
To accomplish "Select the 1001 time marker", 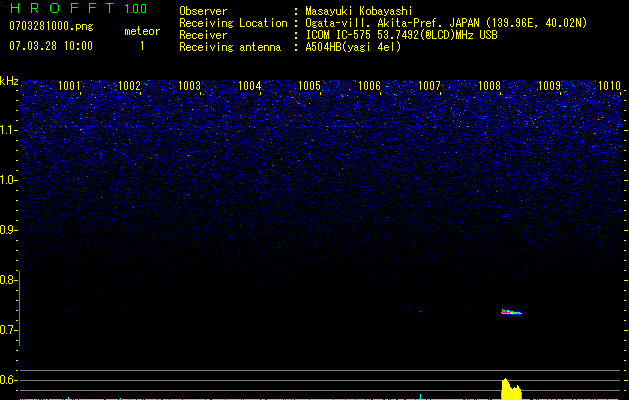I will [x=70, y=86].
